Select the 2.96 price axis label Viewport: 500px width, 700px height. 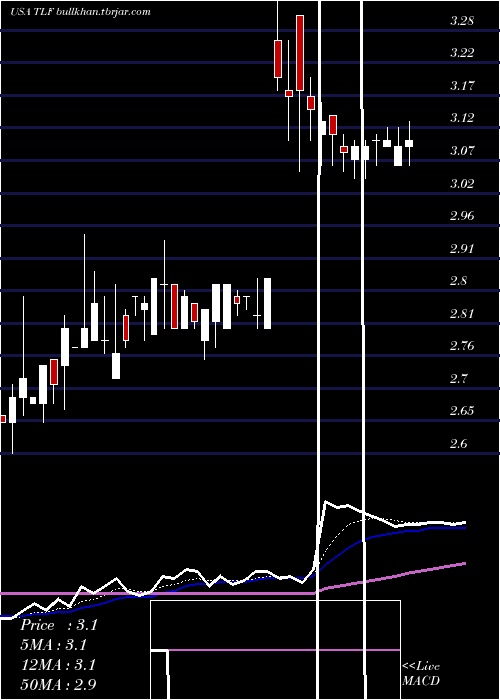click(x=462, y=216)
